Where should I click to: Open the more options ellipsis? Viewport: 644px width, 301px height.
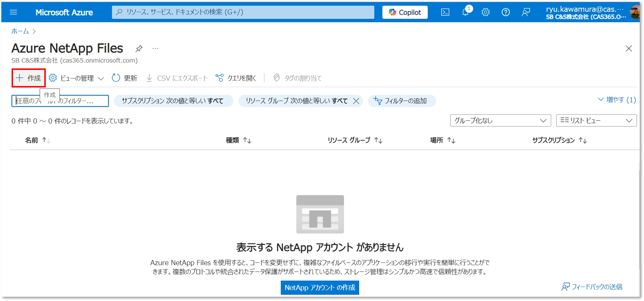click(155, 48)
